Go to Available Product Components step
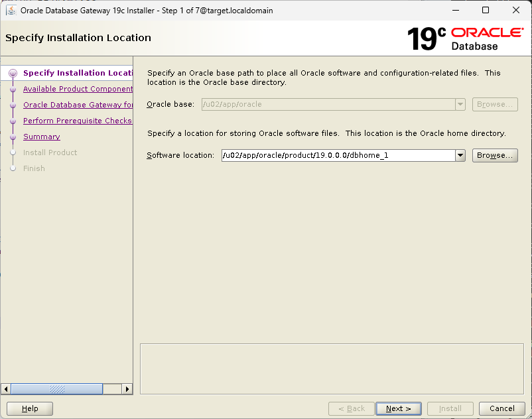 (78, 89)
